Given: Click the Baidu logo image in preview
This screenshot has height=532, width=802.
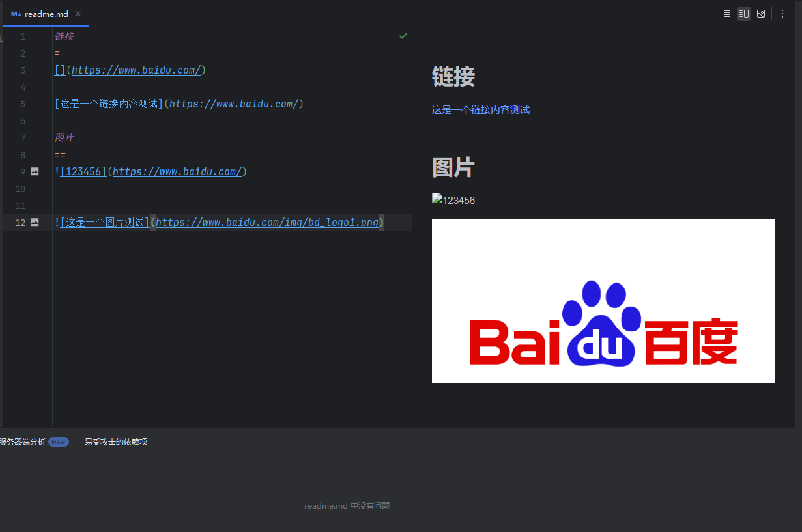Looking at the screenshot, I should click(x=603, y=301).
